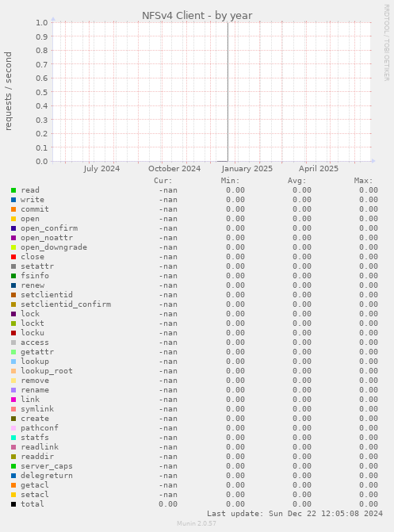Click the Cur column header
The width and height of the screenshot is (394, 532).
point(163,181)
